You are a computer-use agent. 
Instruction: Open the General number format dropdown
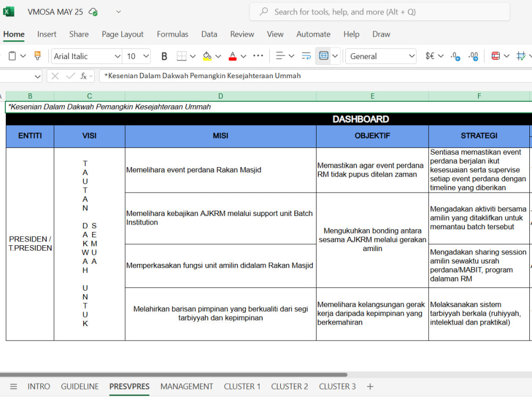pos(381,56)
